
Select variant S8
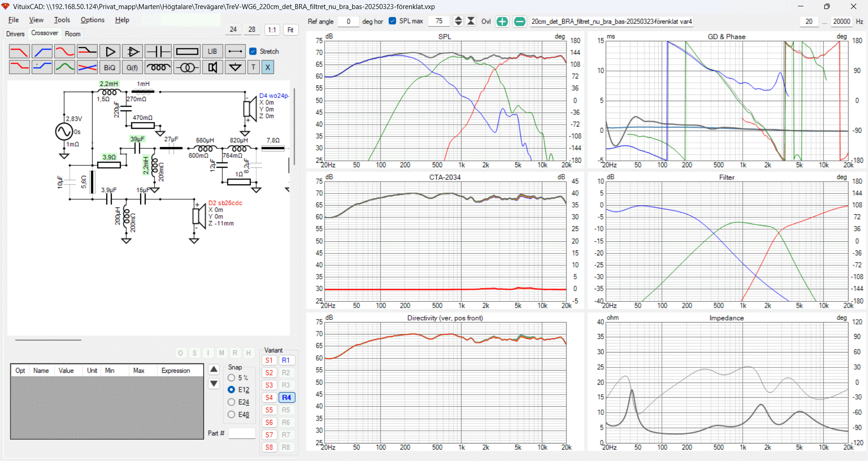pos(269,447)
